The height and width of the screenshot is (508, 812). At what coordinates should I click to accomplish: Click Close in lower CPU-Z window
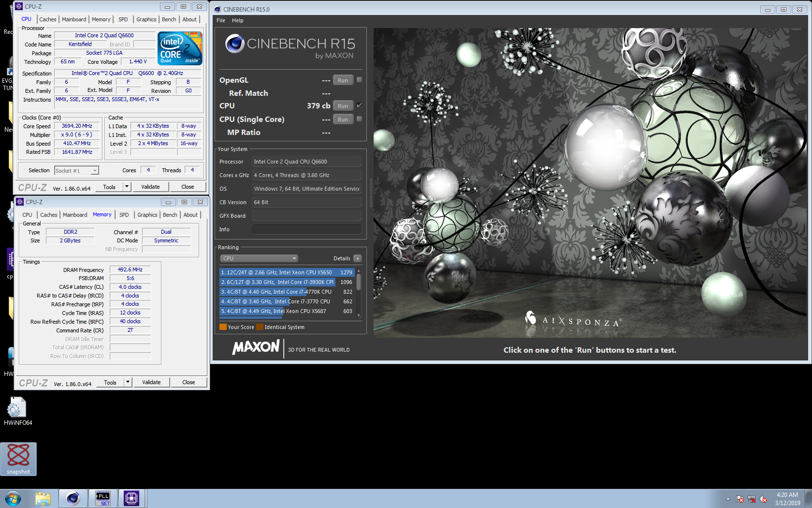188,382
